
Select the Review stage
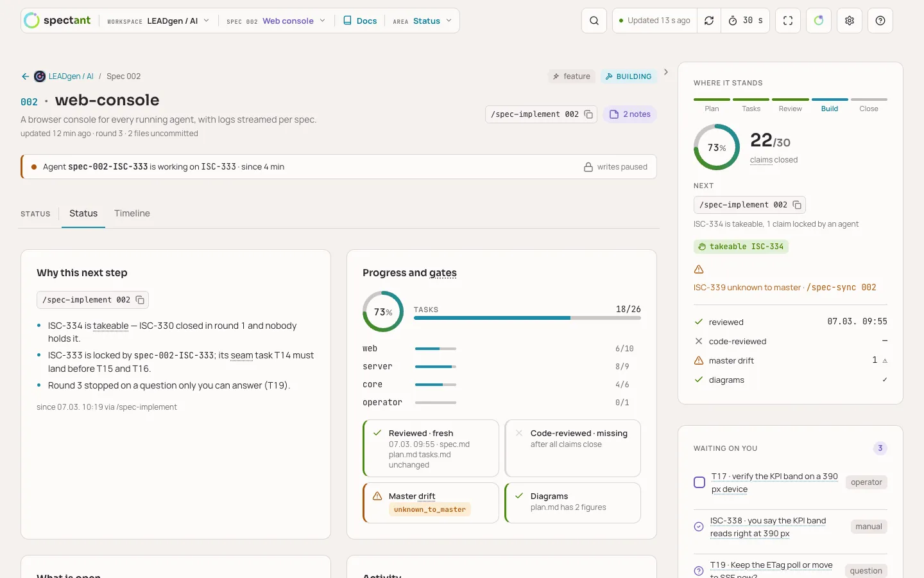coord(791,105)
